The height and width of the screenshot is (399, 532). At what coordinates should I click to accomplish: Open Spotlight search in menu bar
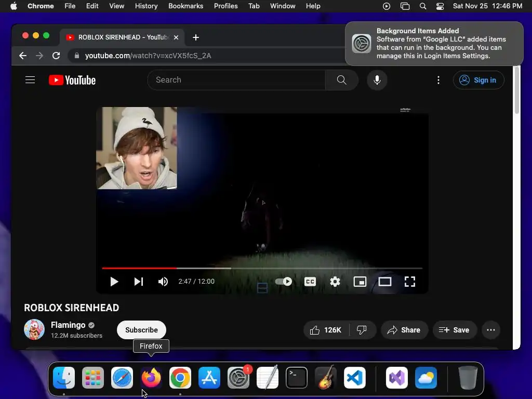(x=423, y=6)
